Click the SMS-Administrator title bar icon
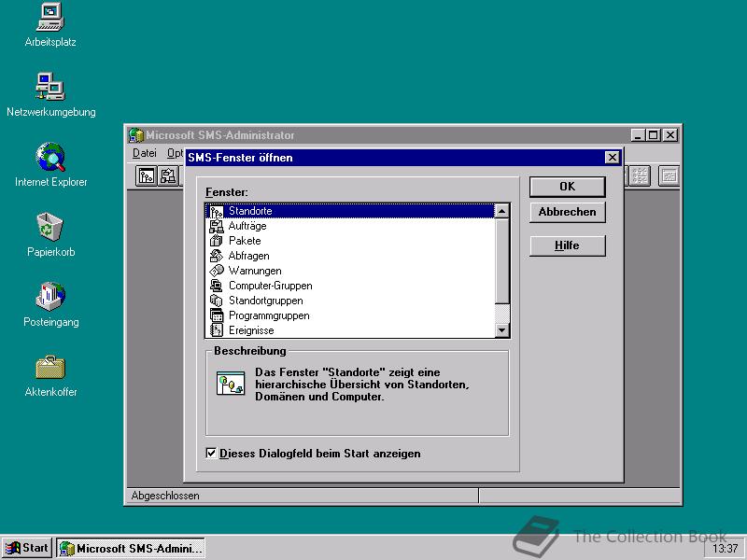This screenshot has width=747, height=560. click(136, 135)
